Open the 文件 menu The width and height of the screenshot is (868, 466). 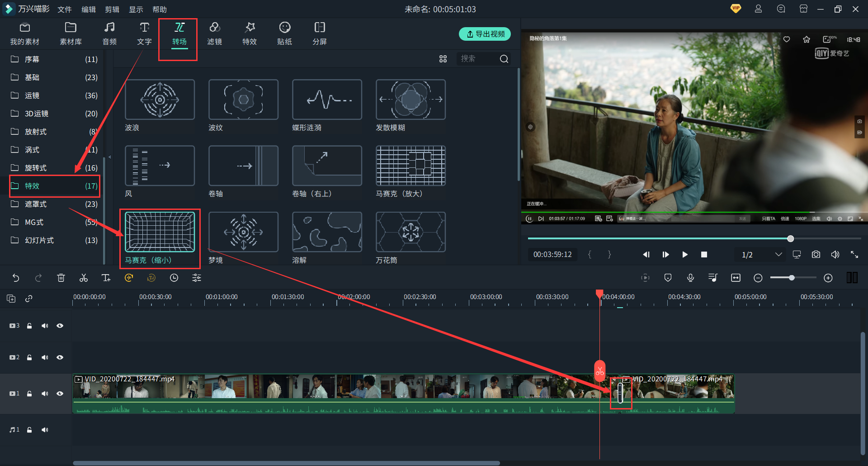point(65,10)
